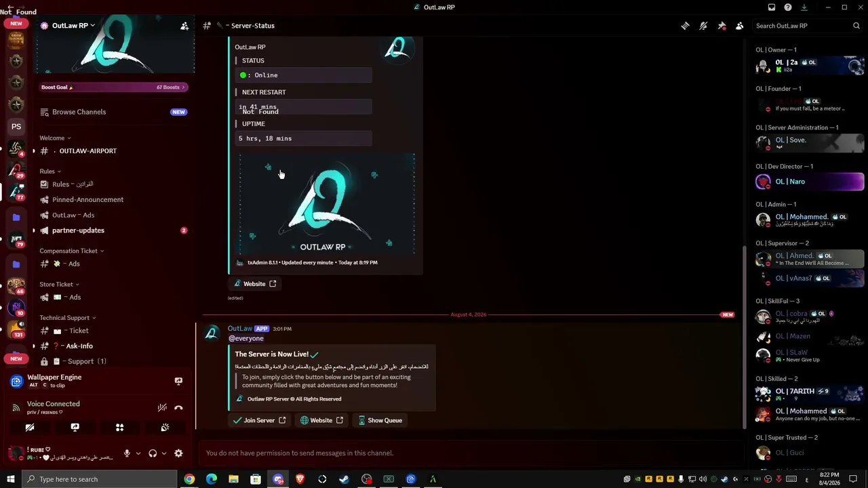Open the Rules channel
This screenshot has height=488, width=868.
pyautogui.click(x=113, y=184)
